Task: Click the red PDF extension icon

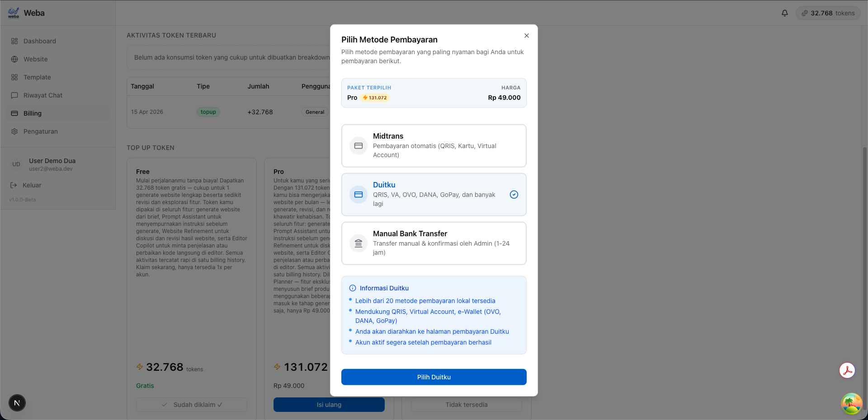Action: point(848,370)
